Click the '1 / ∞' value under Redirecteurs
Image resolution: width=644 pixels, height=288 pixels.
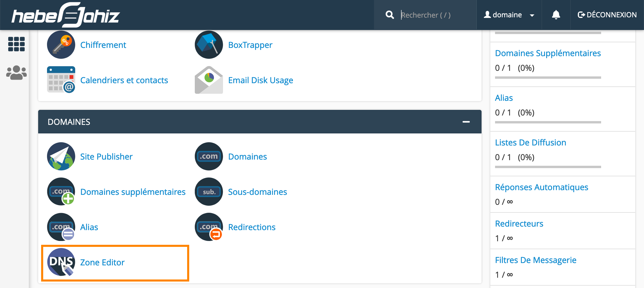tap(504, 238)
